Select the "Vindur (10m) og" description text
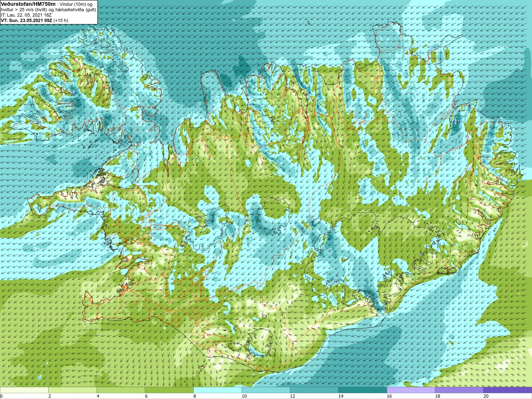 (76, 4)
